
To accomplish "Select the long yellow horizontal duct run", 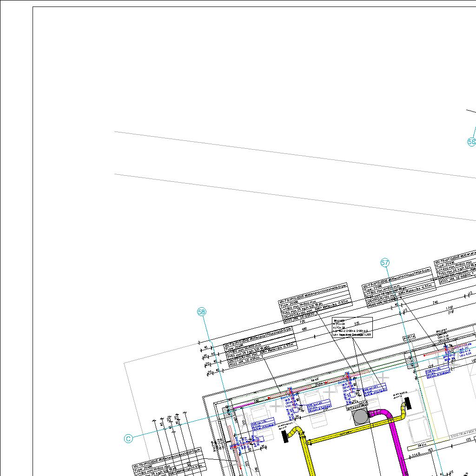I will [354, 430].
